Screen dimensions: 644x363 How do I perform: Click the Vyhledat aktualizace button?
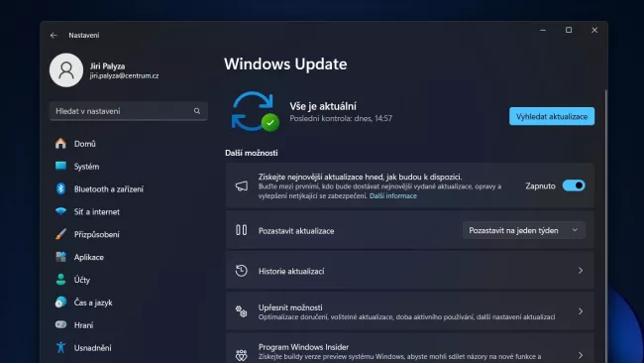point(552,116)
